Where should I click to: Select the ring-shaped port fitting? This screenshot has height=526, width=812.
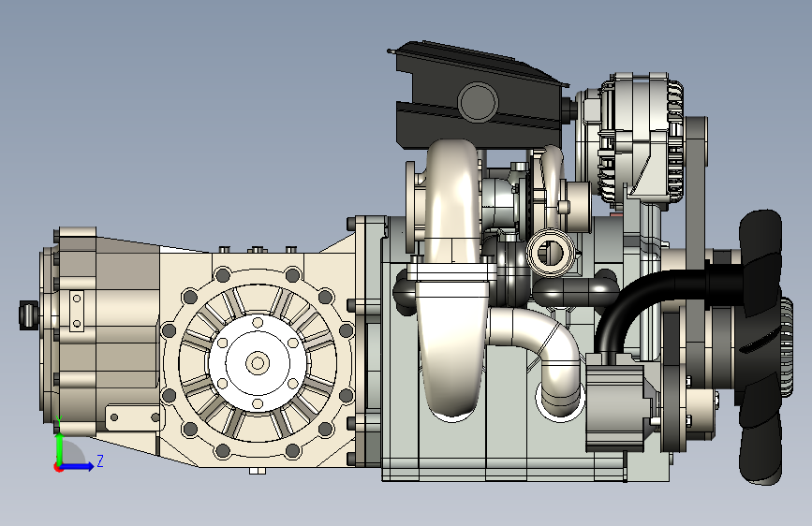tap(550, 252)
